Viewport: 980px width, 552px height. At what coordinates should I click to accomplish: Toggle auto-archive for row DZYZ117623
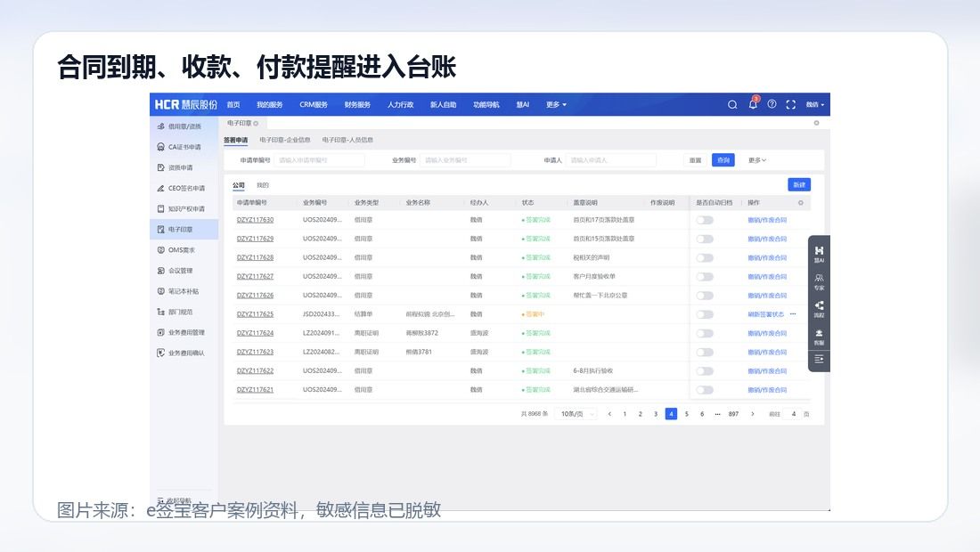coord(705,353)
